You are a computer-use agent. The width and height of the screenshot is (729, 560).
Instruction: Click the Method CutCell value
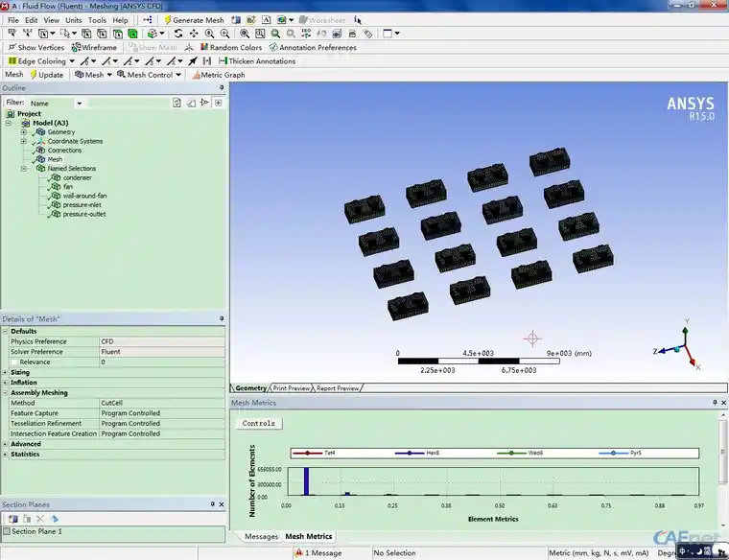coord(162,403)
